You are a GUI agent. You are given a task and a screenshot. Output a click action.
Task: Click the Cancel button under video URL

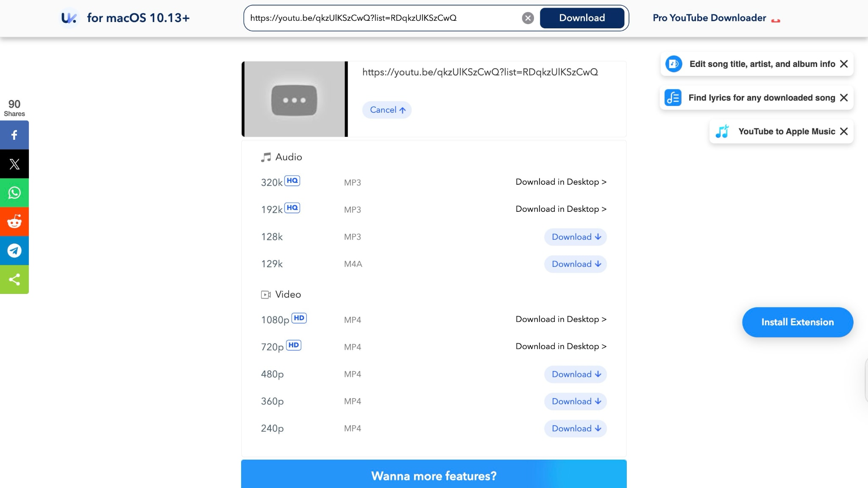(x=387, y=110)
